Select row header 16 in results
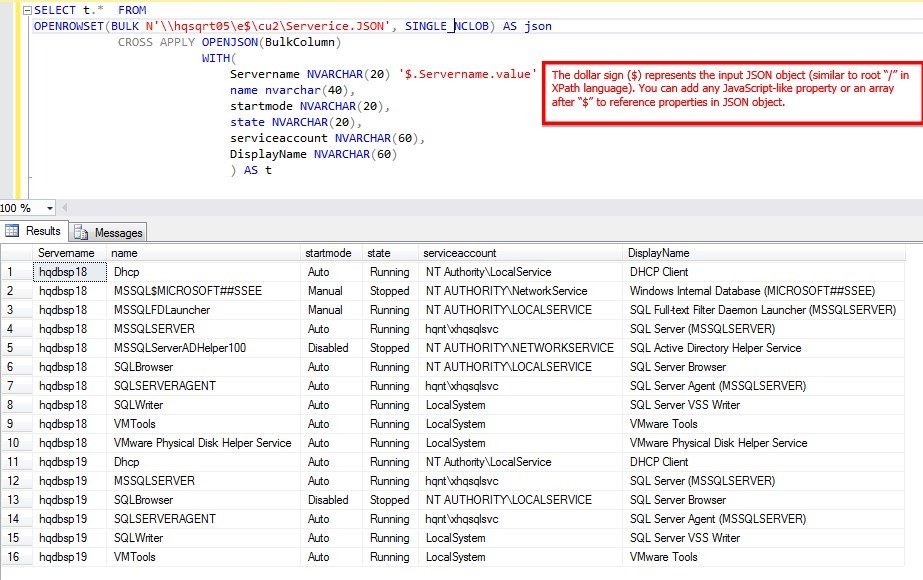The width and height of the screenshot is (923, 580). pyautogui.click(x=16, y=556)
